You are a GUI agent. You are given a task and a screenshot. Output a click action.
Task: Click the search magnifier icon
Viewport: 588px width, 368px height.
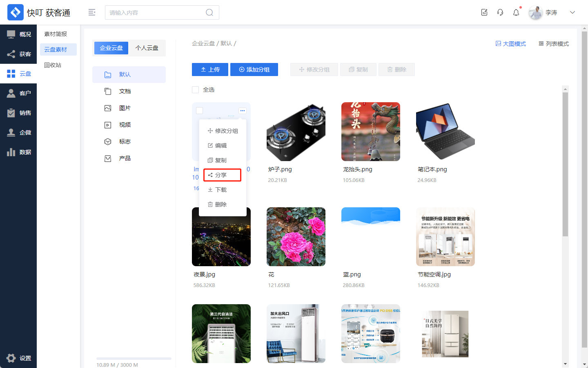[209, 12]
